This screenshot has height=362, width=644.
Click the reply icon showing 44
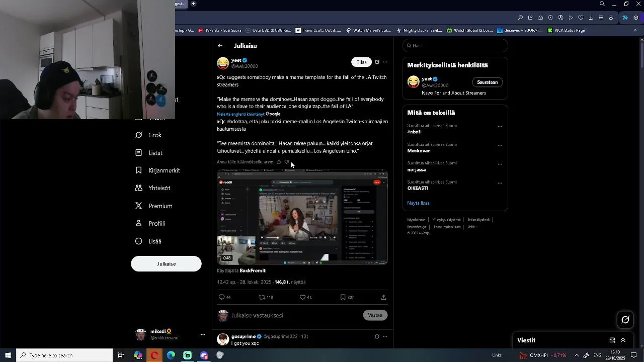[224, 297]
